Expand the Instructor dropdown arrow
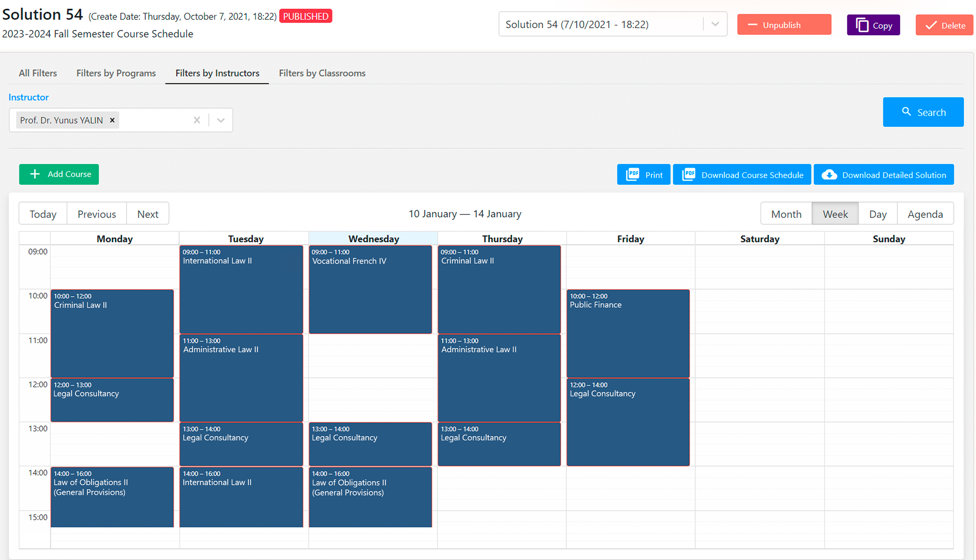This screenshot has width=976, height=560. pos(221,120)
